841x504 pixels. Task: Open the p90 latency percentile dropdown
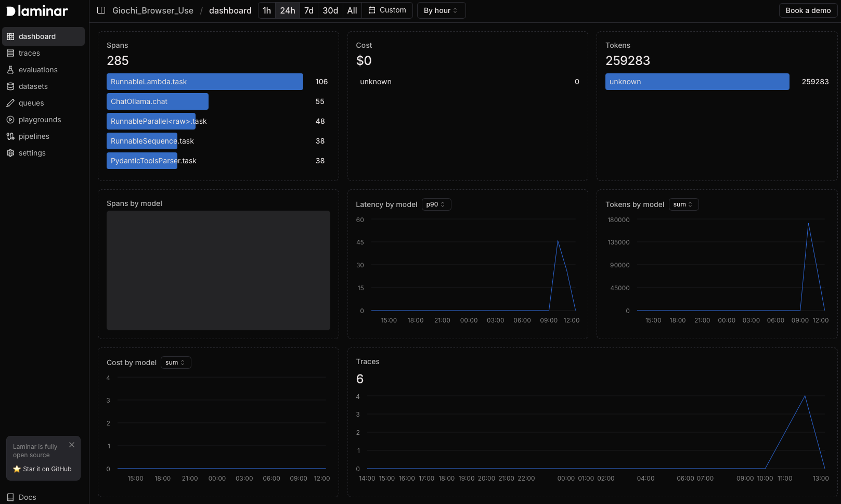tap(436, 204)
